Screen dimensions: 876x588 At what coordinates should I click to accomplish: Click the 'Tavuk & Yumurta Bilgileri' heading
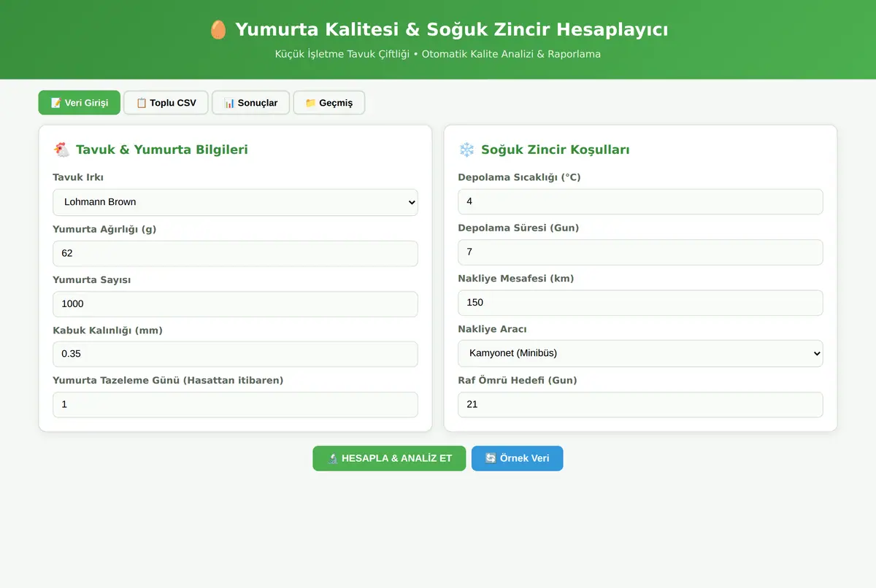161,150
